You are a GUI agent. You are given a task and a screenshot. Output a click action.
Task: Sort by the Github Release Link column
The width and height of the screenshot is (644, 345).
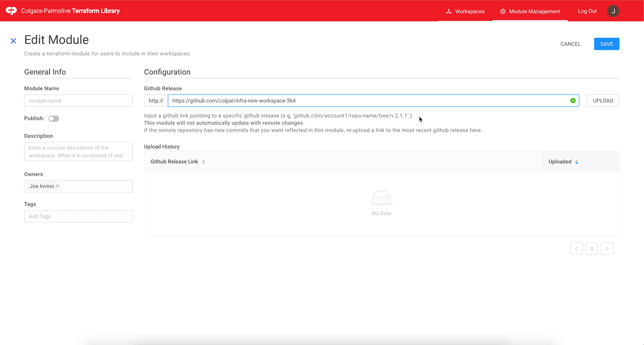point(343,162)
